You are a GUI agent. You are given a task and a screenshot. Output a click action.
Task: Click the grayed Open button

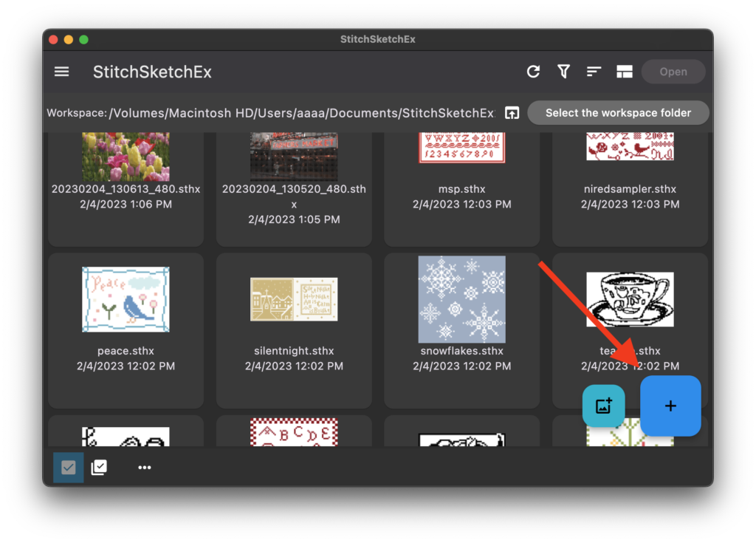(673, 72)
